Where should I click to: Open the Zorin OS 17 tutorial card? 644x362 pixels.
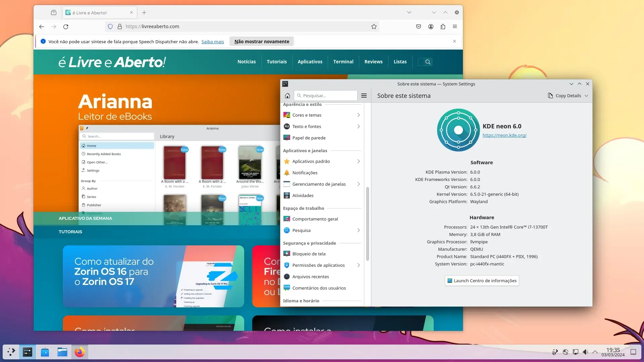point(153,276)
